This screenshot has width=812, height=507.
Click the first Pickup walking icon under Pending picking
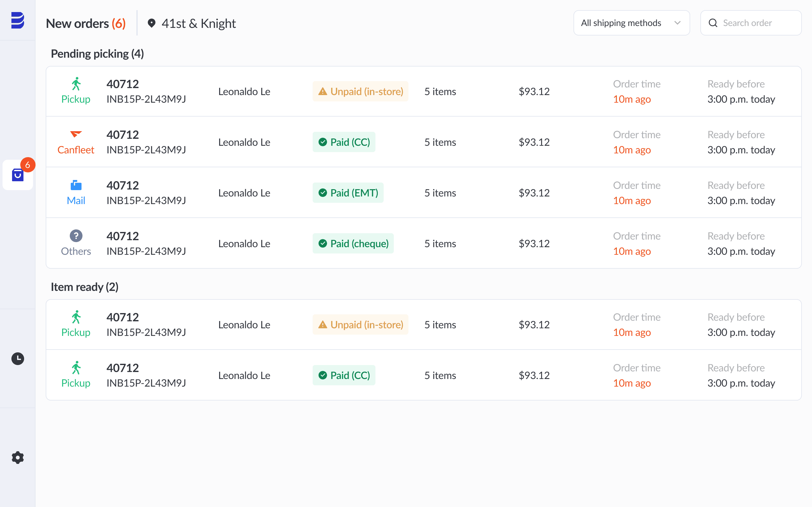coord(76,84)
